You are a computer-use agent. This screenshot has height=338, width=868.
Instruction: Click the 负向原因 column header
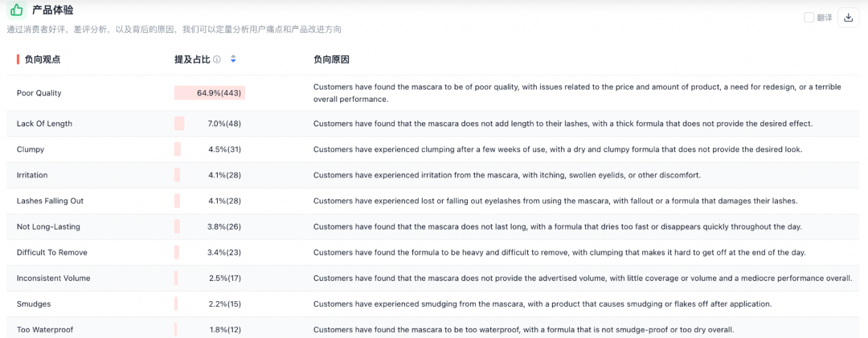(331, 59)
